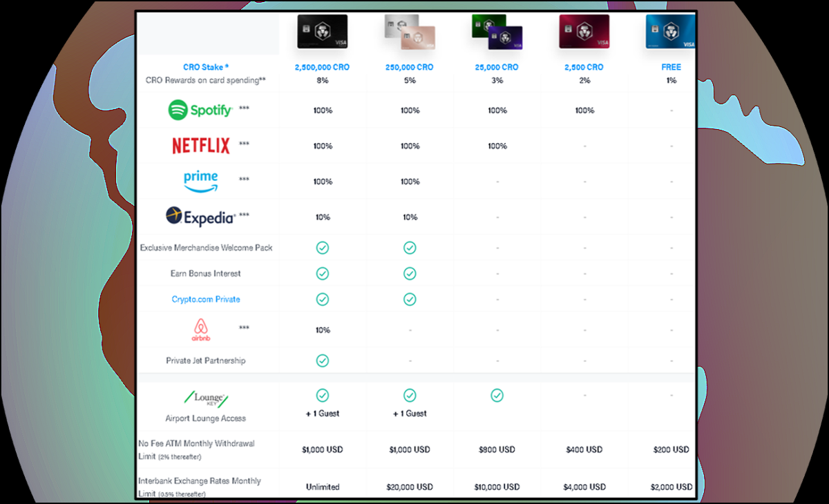Click Crypto.com Private checkmark for 2,500,000 CRO
The image size is (829, 504).
click(323, 300)
